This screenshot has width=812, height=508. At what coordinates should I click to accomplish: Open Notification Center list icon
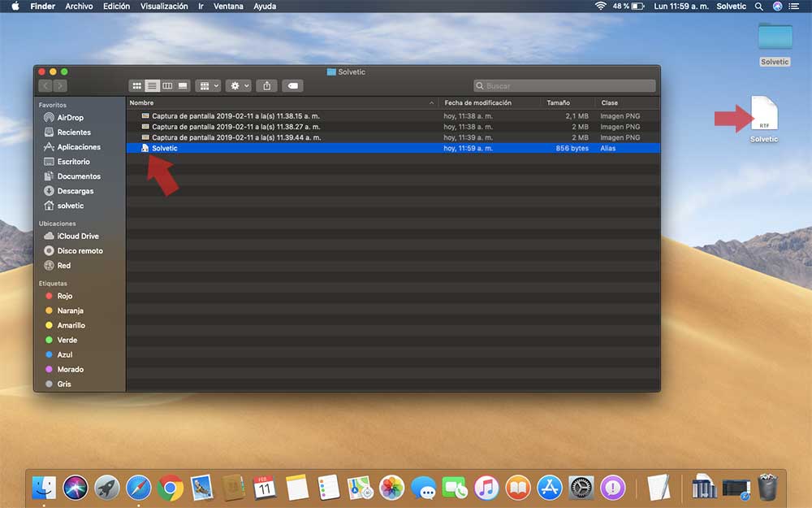(793, 7)
